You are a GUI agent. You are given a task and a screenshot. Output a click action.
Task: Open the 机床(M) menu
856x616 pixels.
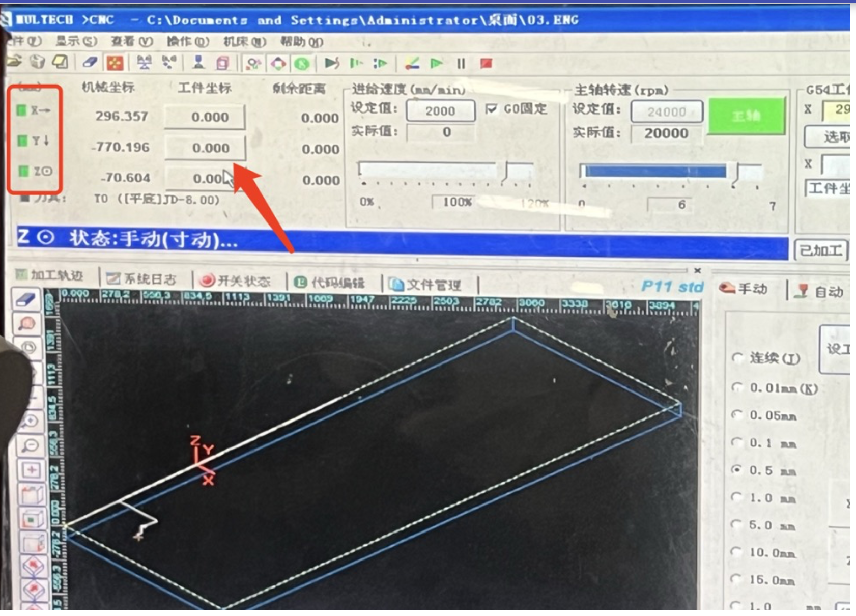[245, 42]
